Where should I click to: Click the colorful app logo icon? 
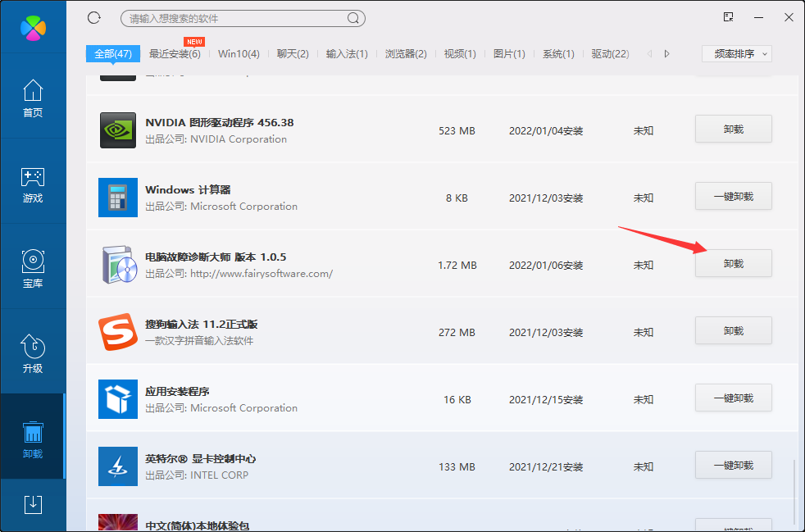coord(33,28)
